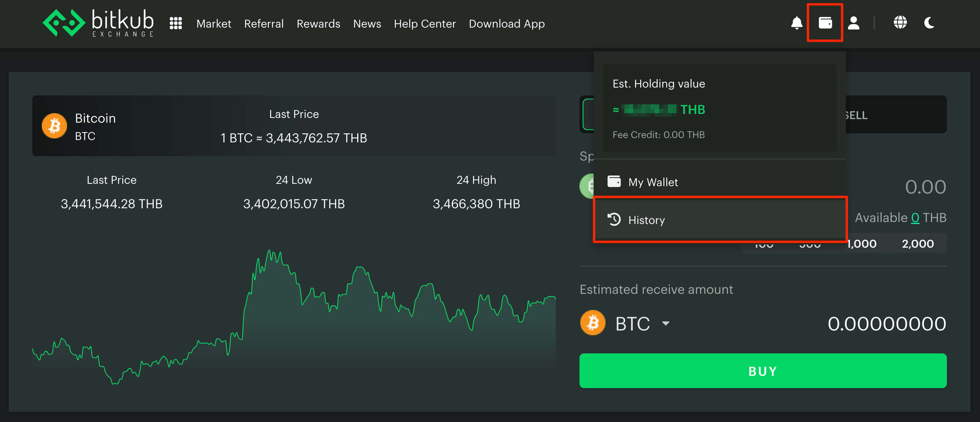The height and width of the screenshot is (422, 980).
Task: Click the 24 High 3,466,380 THB value
Action: 476,204
